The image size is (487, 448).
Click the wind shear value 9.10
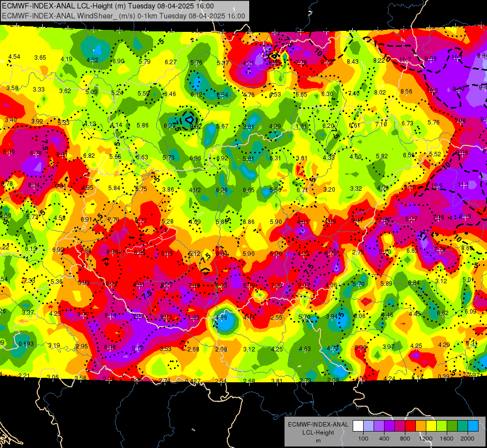[410, 187]
